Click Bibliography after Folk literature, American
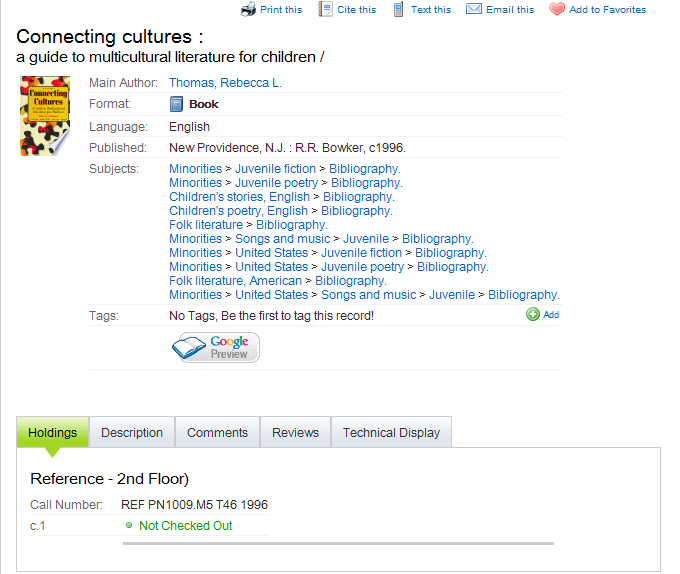Viewport: 680px width, 574px height. (351, 281)
